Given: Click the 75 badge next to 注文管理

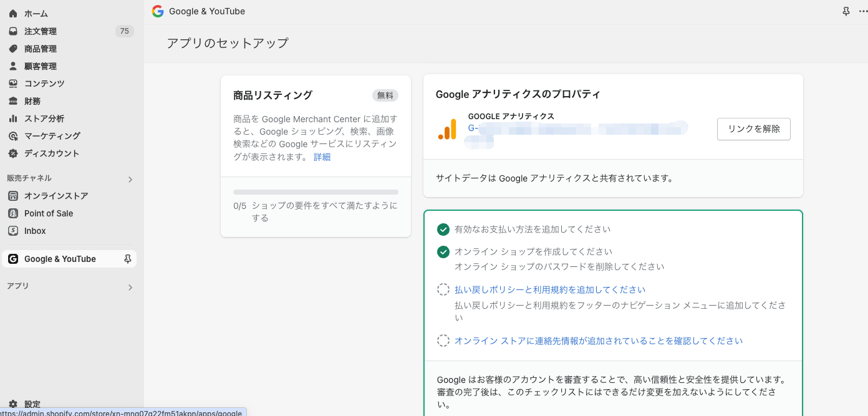Looking at the screenshot, I should (125, 31).
